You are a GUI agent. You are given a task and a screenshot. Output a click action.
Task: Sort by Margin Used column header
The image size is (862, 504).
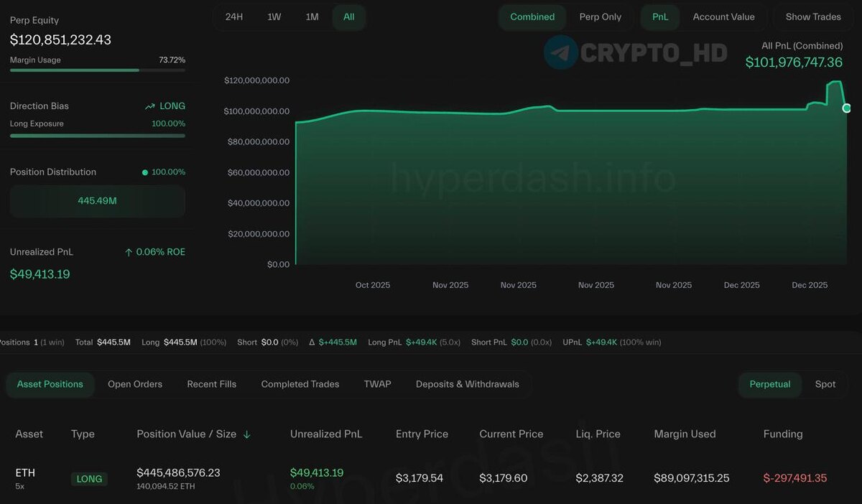tap(685, 434)
